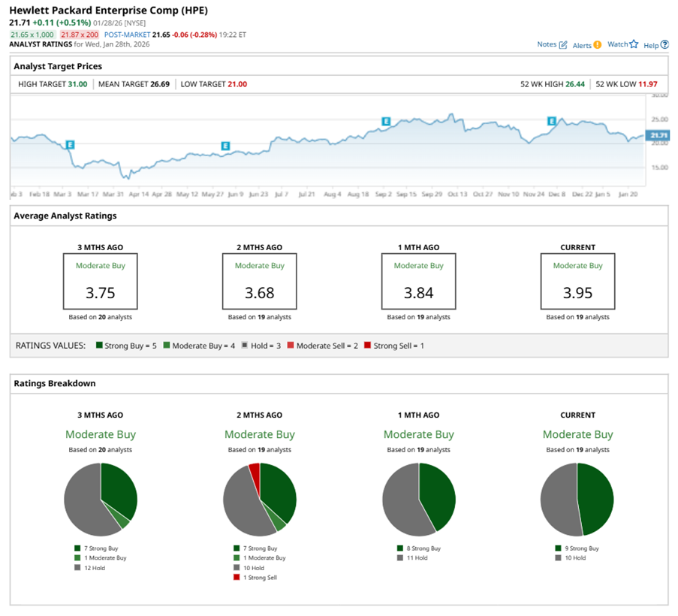Open the Notes edit icon

(x=563, y=44)
